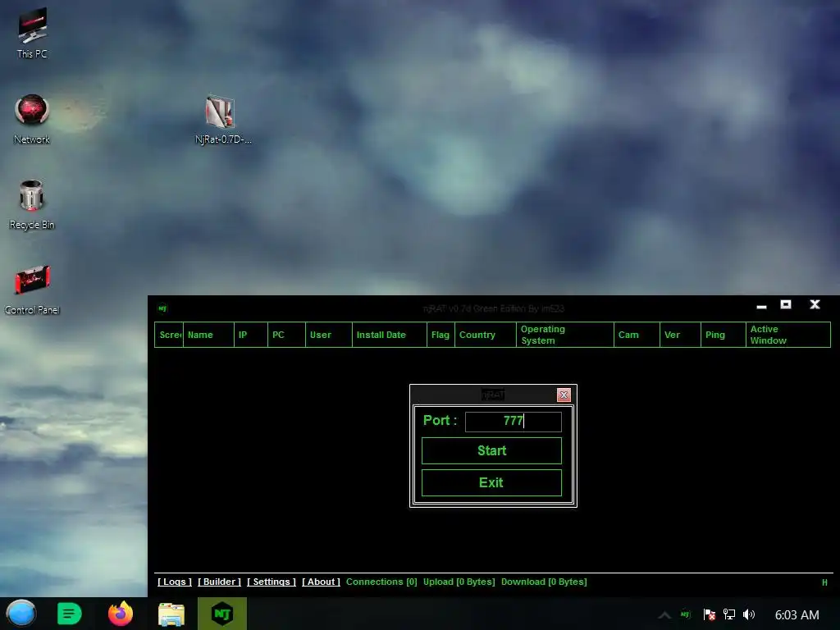Sort by the User column header
Image resolution: width=840 pixels, height=630 pixels.
(329, 335)
